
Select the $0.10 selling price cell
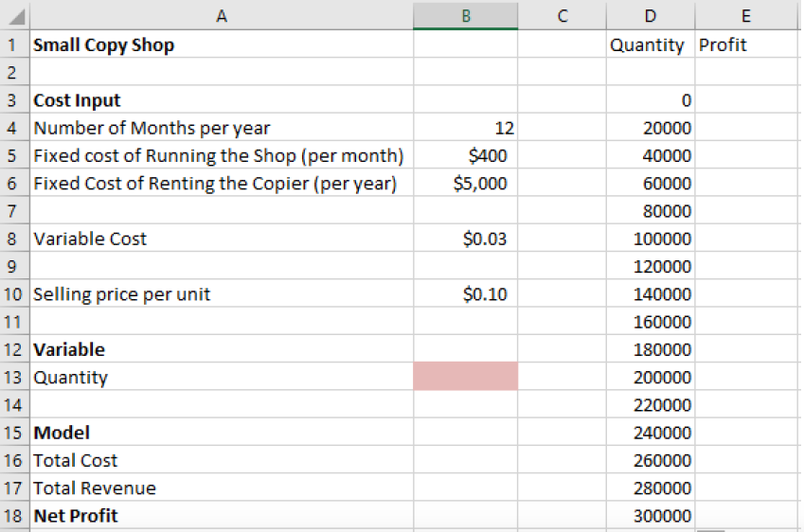point(465,294)
